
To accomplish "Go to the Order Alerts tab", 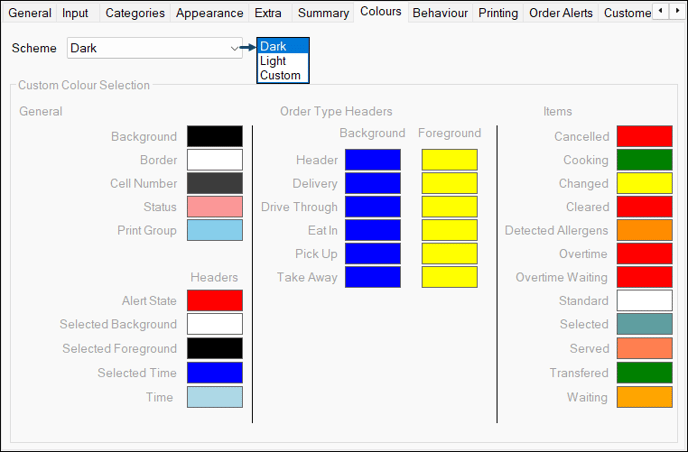I will pos(560,13).
